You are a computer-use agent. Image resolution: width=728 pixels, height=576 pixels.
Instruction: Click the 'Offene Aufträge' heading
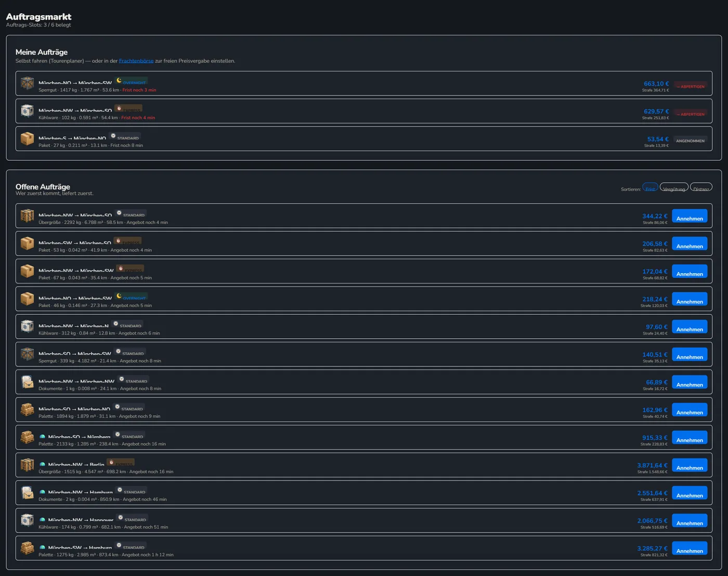pos(43,187)
